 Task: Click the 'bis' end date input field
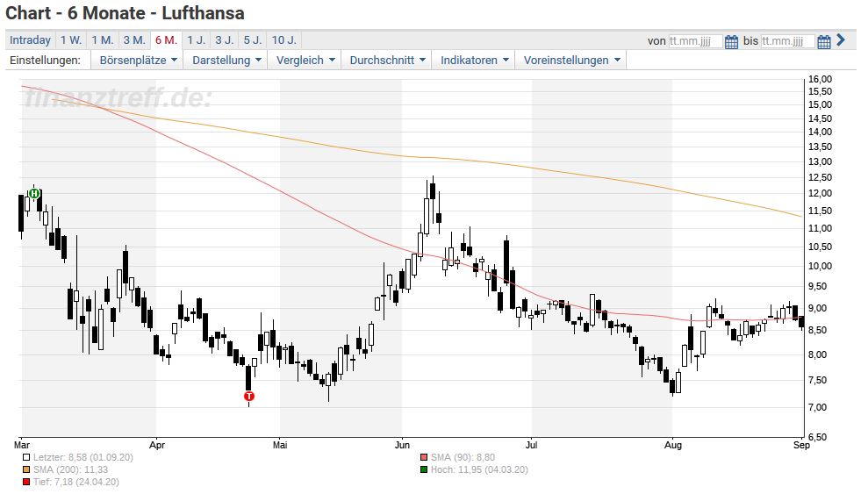[788, 41]
